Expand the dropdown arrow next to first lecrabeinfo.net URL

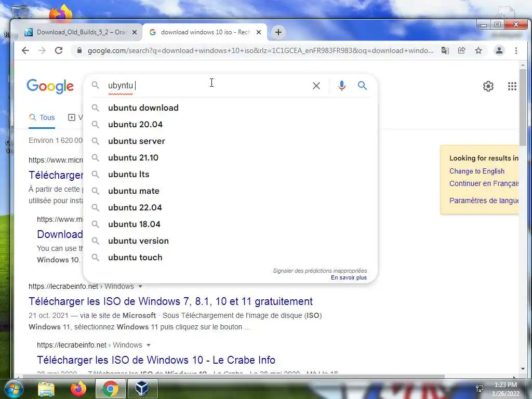(140, 287)
